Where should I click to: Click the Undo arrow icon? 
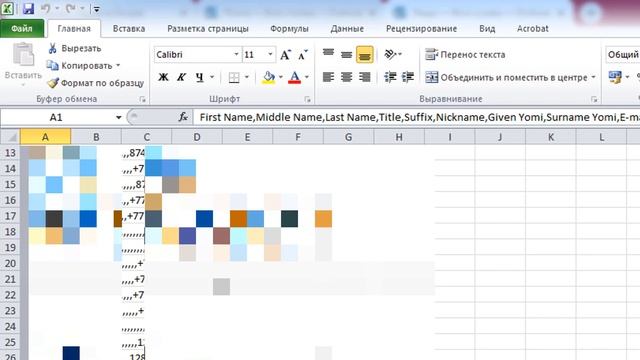[x=45, y=8]
